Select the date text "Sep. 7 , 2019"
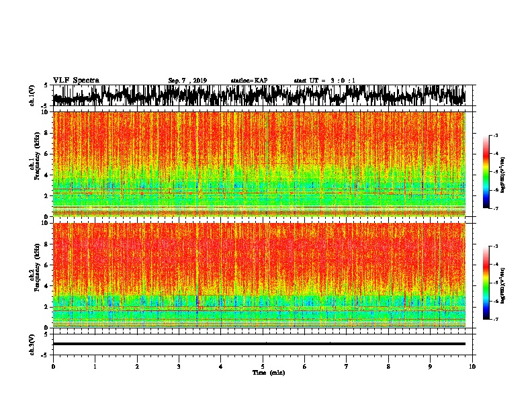The height and width of the screenshot is (411, 532). (187, 81)
